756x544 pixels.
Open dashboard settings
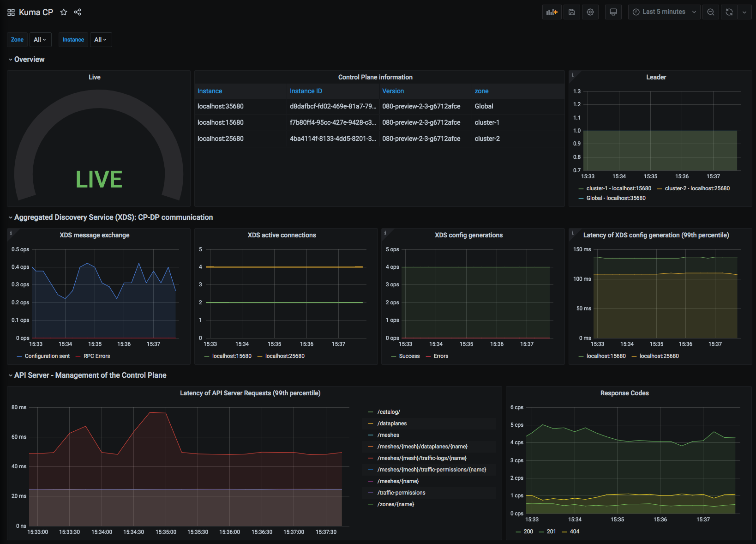click(x=590, y=12)
